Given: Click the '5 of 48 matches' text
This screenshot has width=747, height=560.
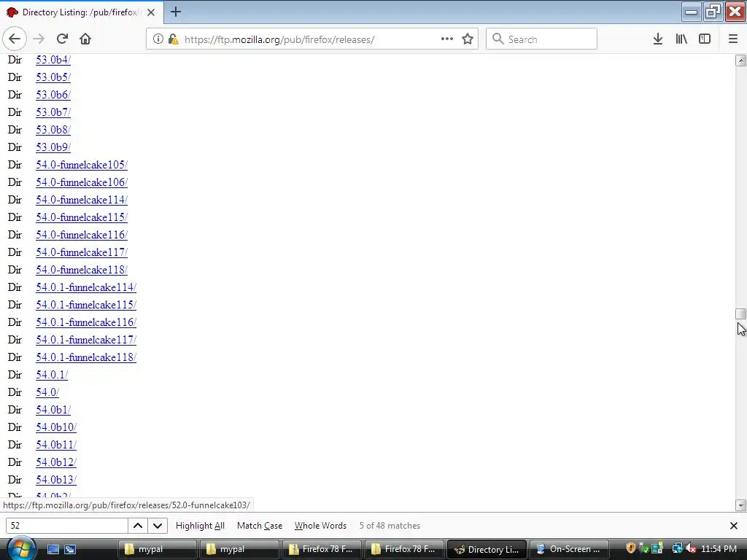Looking at the screenshot, I should pyautogui.click(x=390, y=526).
